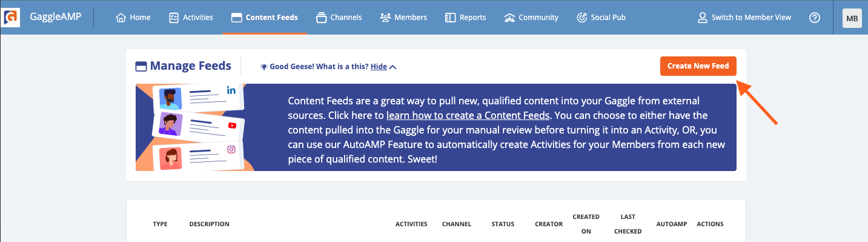The width and height of the screenshot is (868, 242).
Task: Open the Channels tab
Action: [x=339, y=18]
